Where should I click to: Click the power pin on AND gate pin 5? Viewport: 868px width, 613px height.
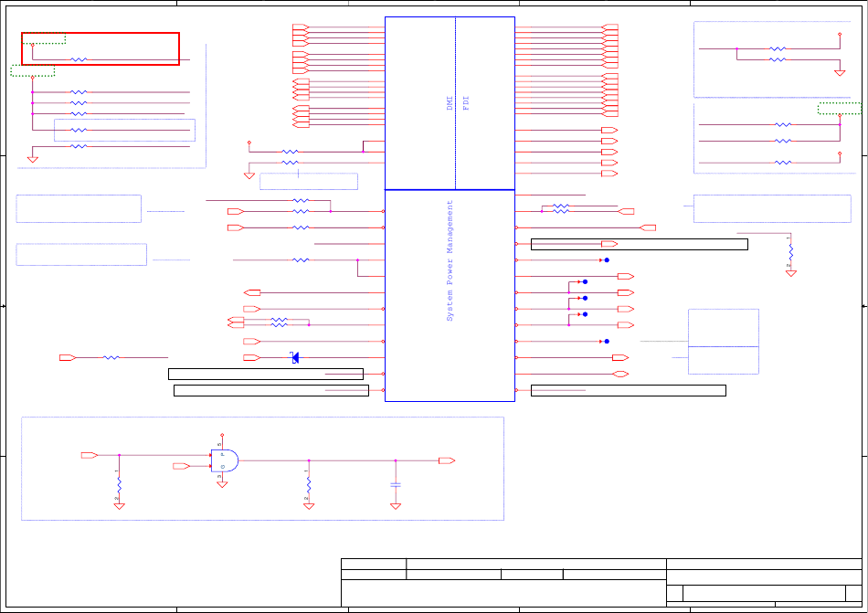[x=222, y=436]
